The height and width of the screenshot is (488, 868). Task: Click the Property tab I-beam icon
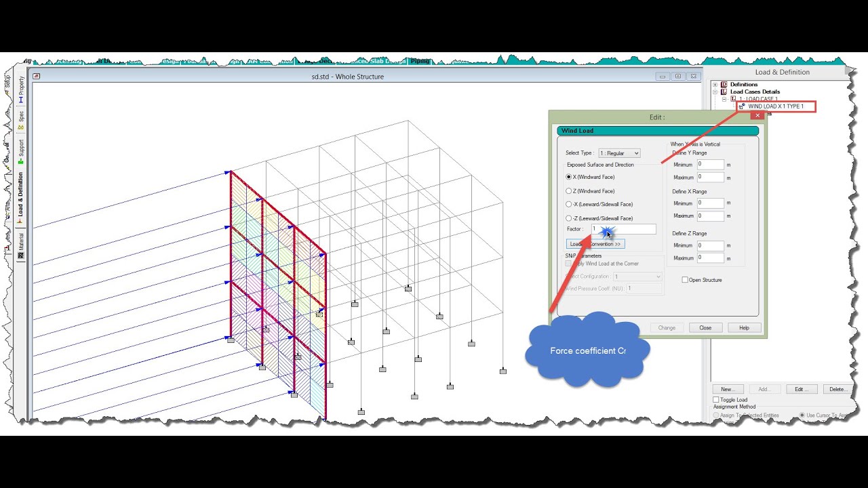[x=21, y=100]
